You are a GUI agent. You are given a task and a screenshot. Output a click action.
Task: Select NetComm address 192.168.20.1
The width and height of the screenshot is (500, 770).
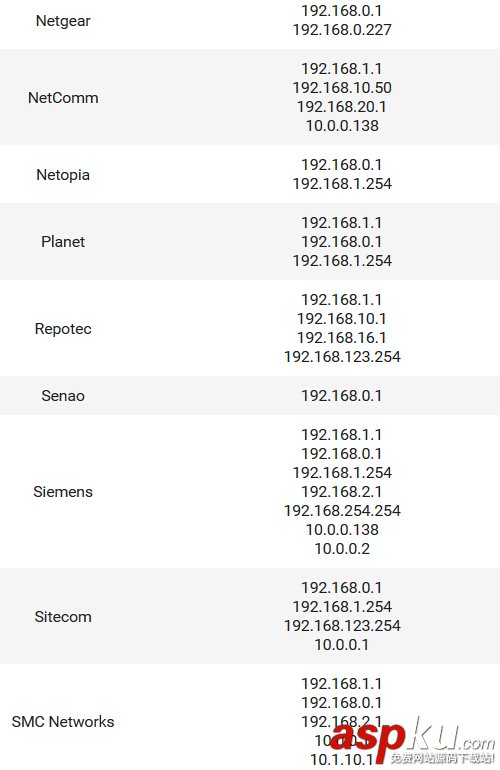tap(342, 107)
